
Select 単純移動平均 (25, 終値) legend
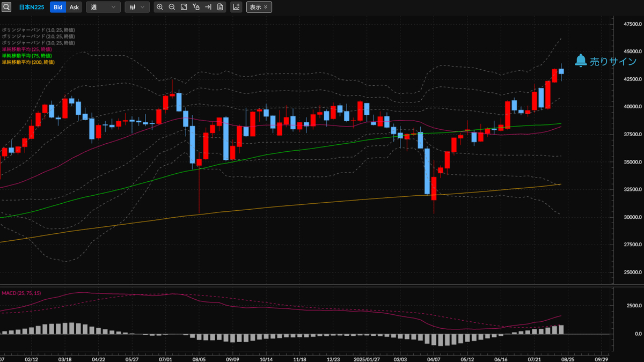tap(27, 49)
